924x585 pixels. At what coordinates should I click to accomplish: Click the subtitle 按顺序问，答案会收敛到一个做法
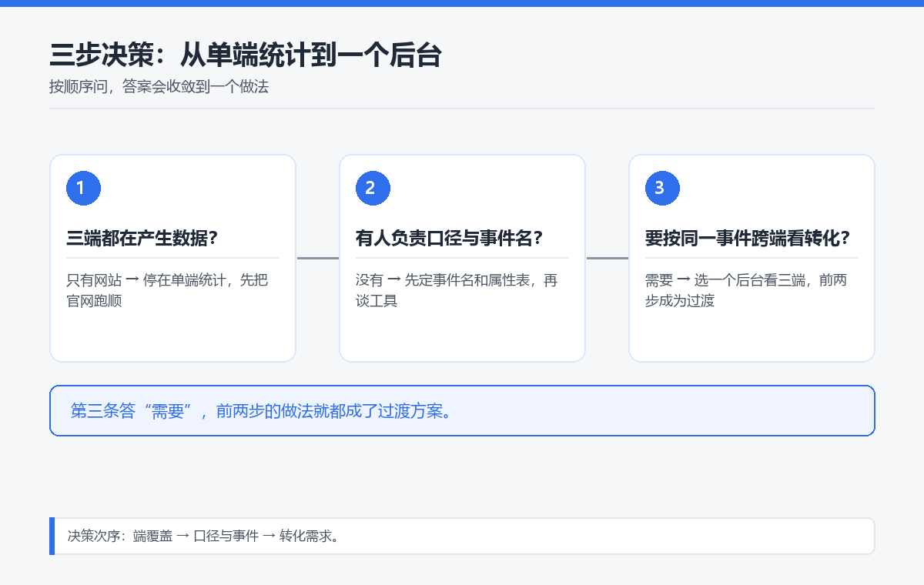159,87
